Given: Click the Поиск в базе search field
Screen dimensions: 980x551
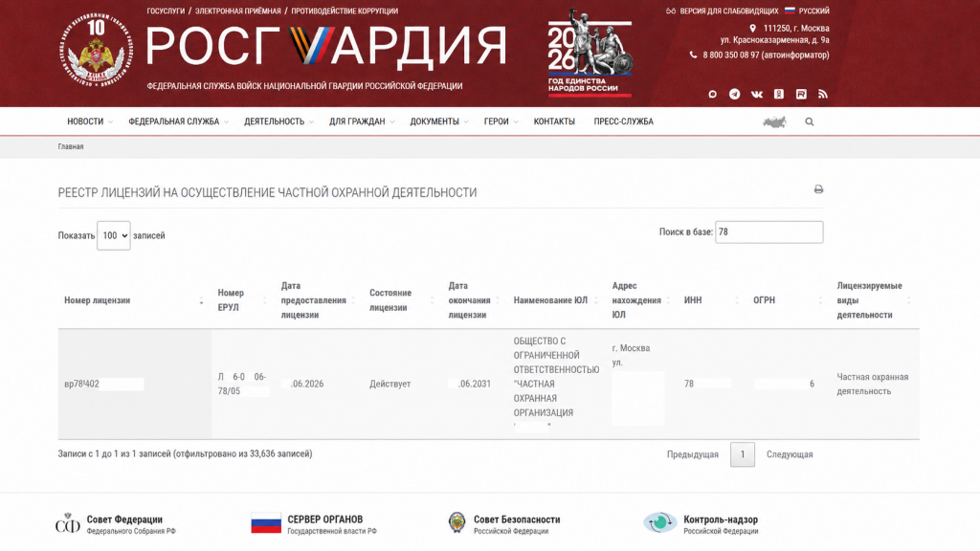Looking at the screenshot, I should point(768,231).
